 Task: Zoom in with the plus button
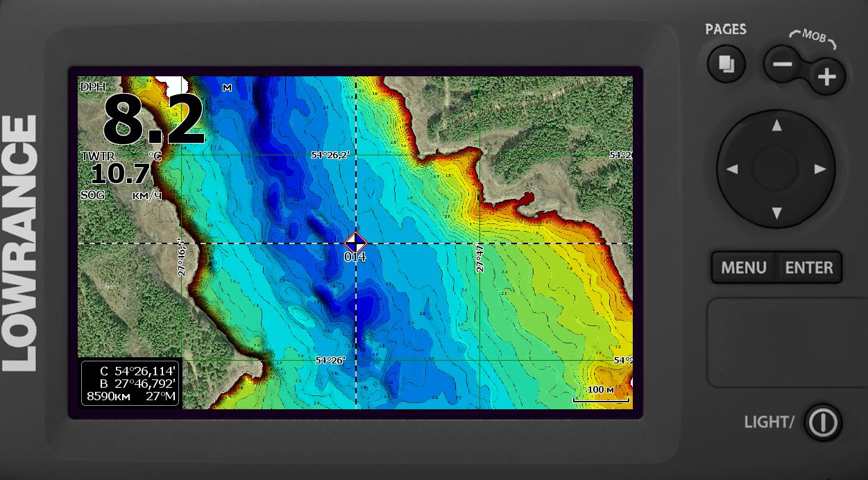tap(826, 76)
